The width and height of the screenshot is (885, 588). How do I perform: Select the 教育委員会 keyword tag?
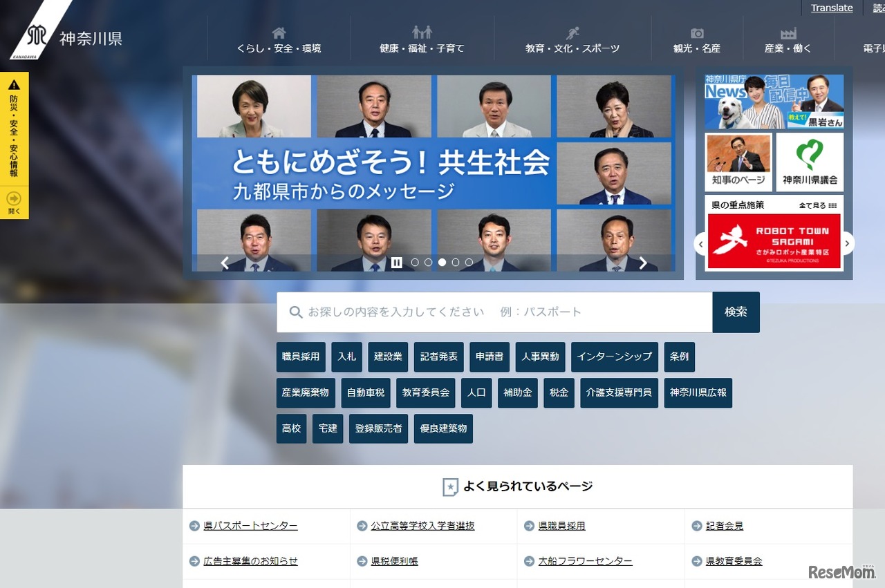[426, 393]
